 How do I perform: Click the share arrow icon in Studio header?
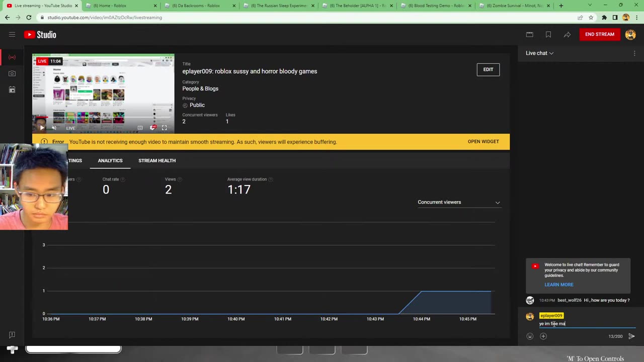pos(567,34)
